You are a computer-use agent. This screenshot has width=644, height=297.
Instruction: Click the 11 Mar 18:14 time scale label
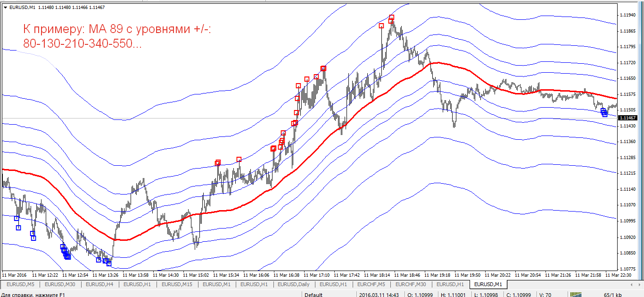pos(377,274)
